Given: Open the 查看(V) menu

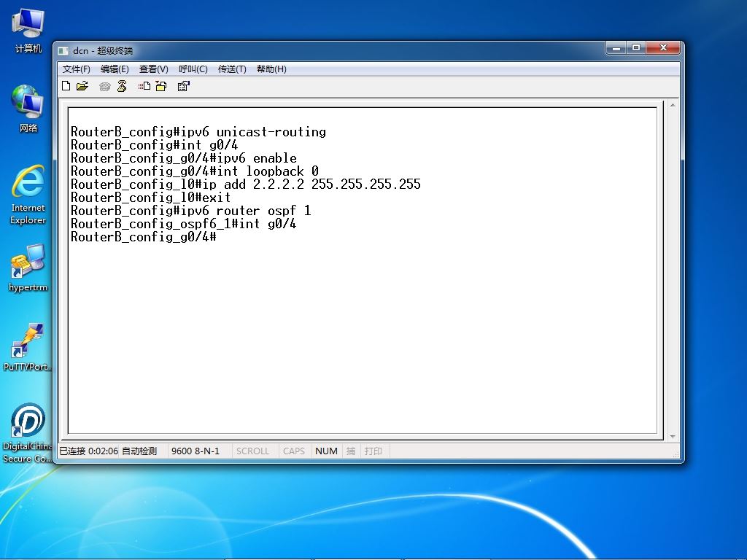Looking at the screenshot, I should click(153, 69).
